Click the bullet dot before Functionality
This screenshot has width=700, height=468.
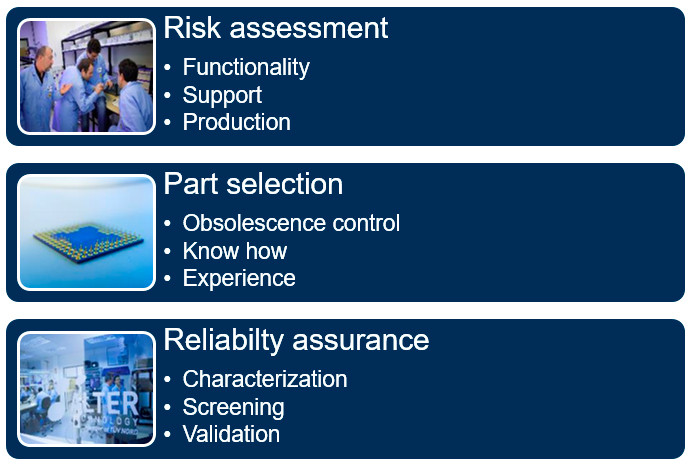pyautogui.click(x=167, y=68)
